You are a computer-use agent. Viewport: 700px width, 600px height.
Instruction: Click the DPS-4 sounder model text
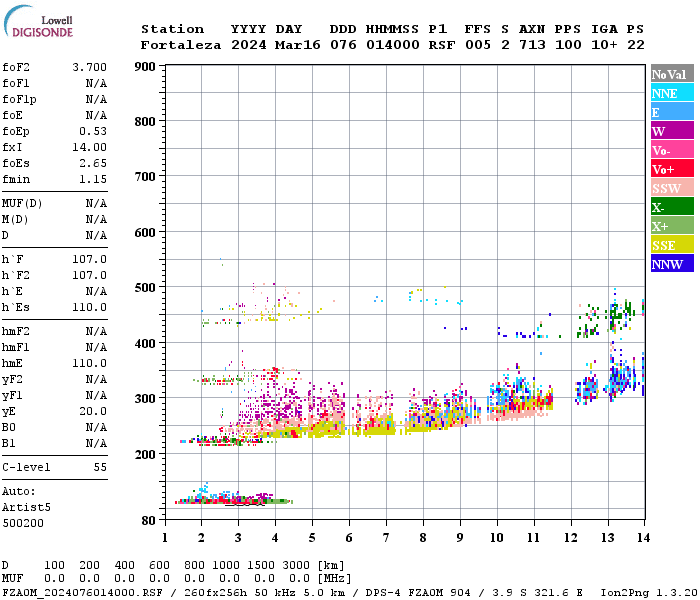coord(384,592)
